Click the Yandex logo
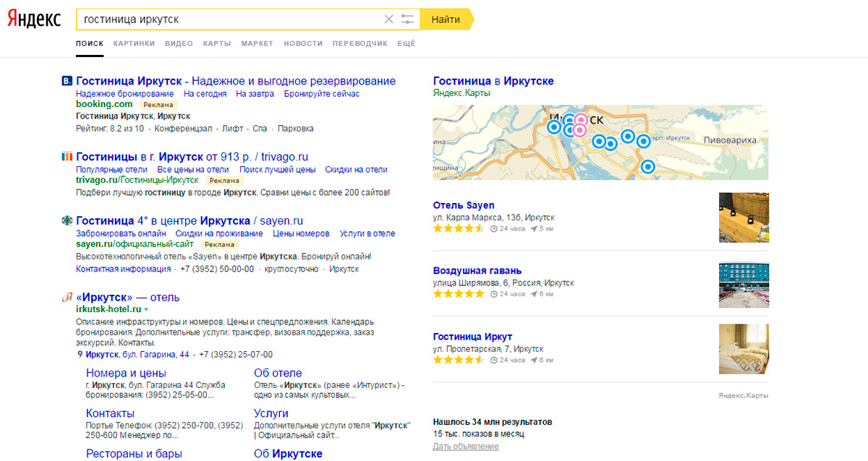 coord(34,20)
